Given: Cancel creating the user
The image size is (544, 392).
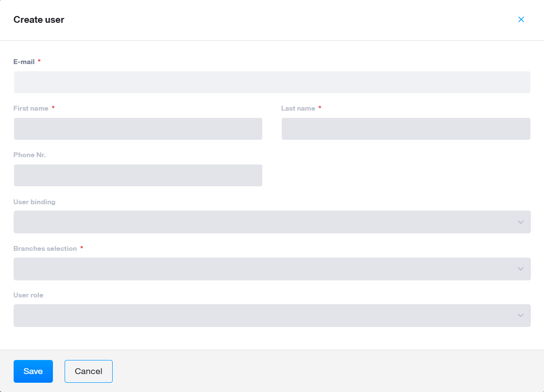Looking at the screenshot, I should [88, 371].
